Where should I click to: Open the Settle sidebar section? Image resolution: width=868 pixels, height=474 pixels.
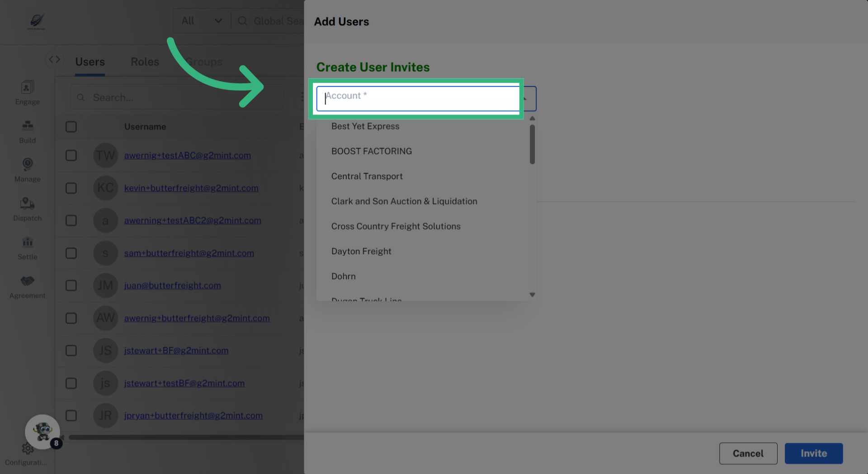pyautogui.click(x=27, y=247)
